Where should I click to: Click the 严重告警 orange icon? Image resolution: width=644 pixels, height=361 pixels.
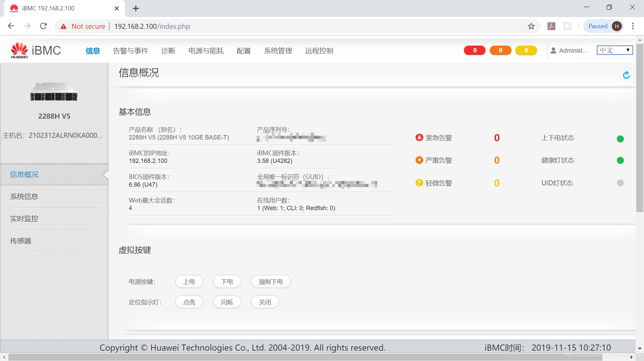click(x=419, y=160)
